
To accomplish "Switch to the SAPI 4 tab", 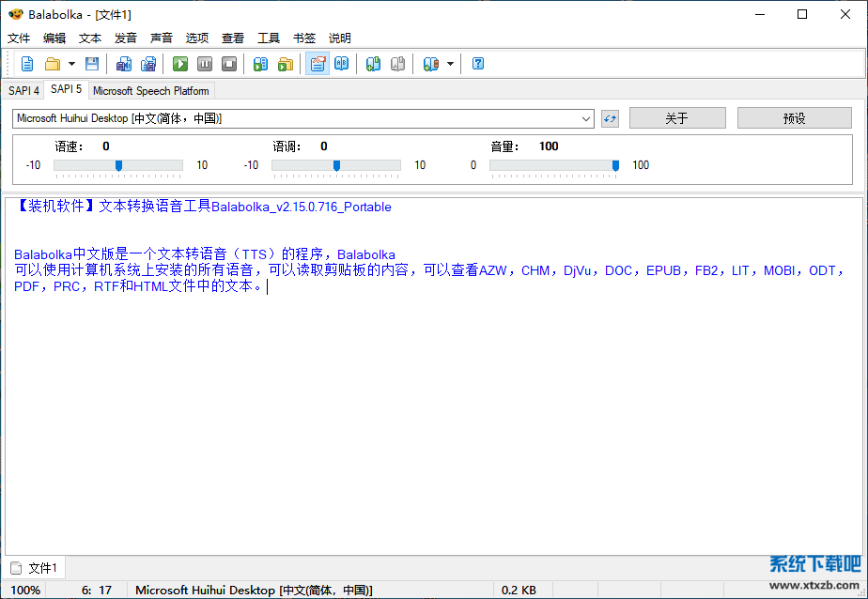I will 23,91.
